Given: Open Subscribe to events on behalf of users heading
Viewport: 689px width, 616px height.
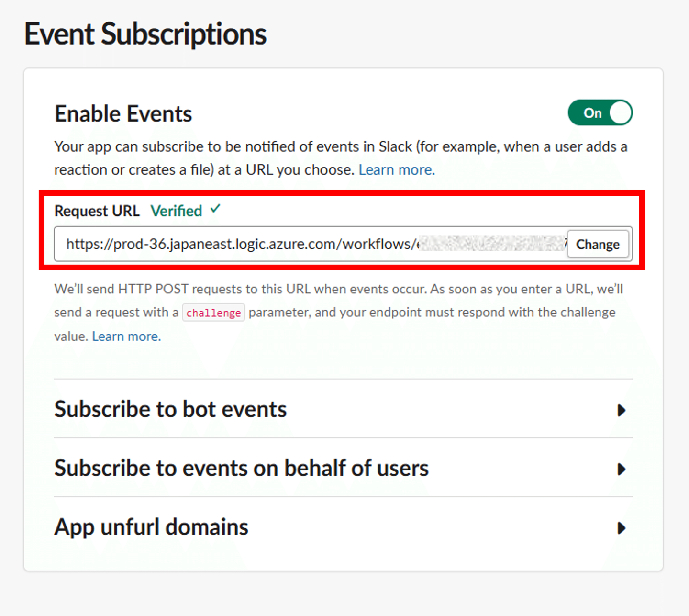Looking at the screenshot, I should [x=241, y=469].
